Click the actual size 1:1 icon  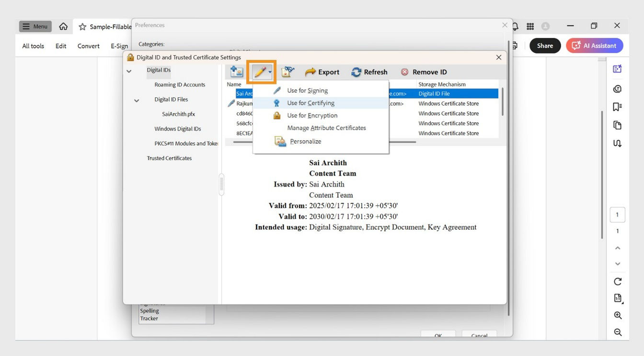point(618,298)
